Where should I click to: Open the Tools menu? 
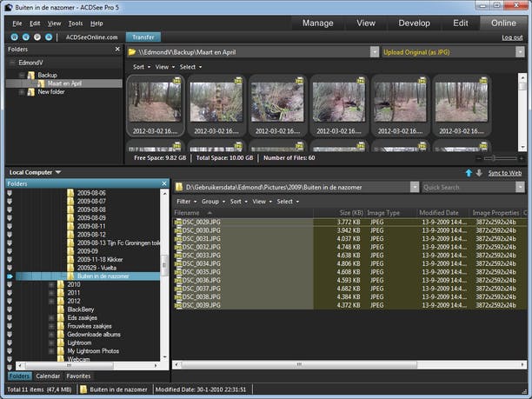[x=76, y=23]
